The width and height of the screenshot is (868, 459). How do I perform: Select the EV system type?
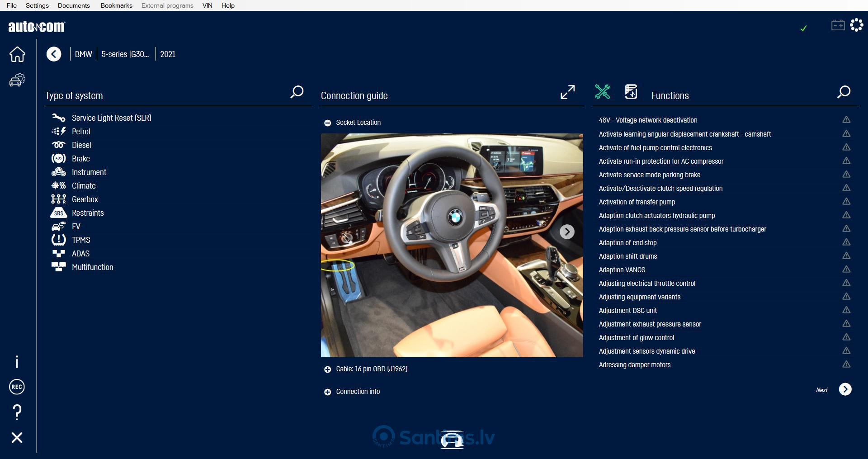click(x=76, y=227)
